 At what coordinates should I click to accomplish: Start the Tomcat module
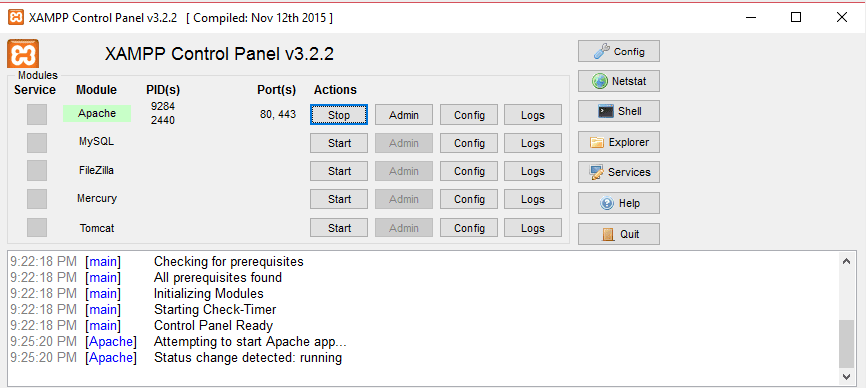tap(339, 228)
